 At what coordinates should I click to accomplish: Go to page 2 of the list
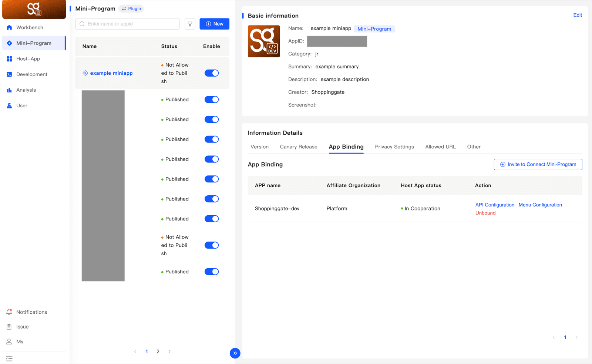click(158, 351)
